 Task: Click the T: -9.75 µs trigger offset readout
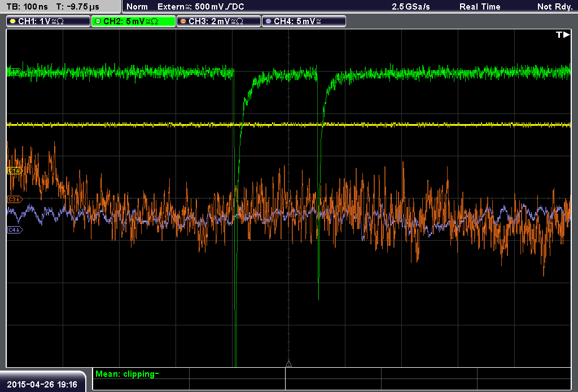(x=77, y=7)
